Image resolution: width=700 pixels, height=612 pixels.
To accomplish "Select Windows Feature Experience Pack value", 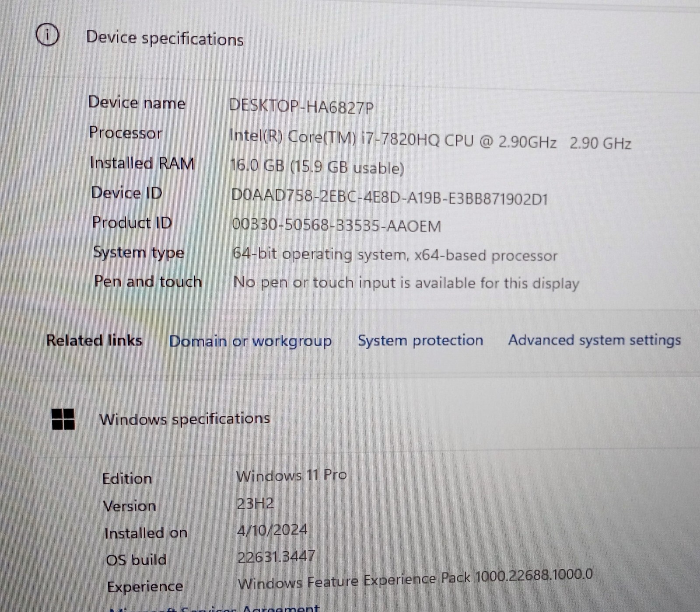I will [415, 578].
